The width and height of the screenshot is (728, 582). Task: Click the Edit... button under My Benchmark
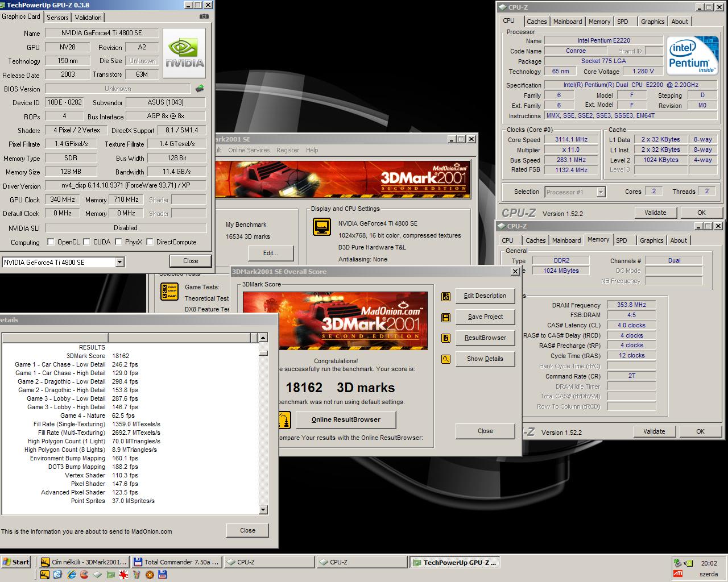tap(270, 253)
